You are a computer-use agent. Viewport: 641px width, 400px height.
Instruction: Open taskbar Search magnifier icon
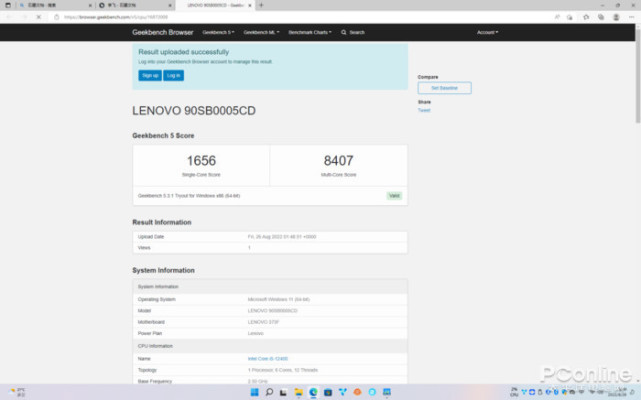(269, 392)
